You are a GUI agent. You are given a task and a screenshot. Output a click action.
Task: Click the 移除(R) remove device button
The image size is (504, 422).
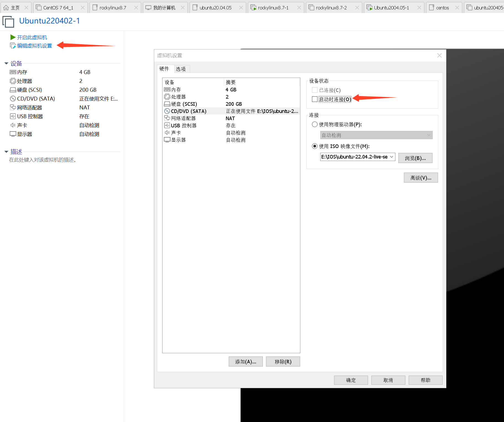(x=283, y=362)
